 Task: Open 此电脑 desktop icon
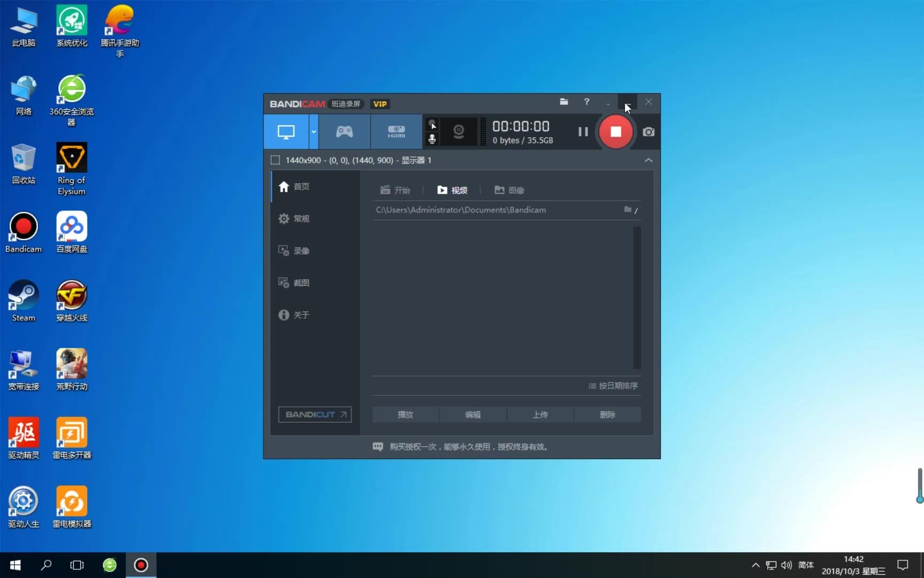[x=24, y=27]
